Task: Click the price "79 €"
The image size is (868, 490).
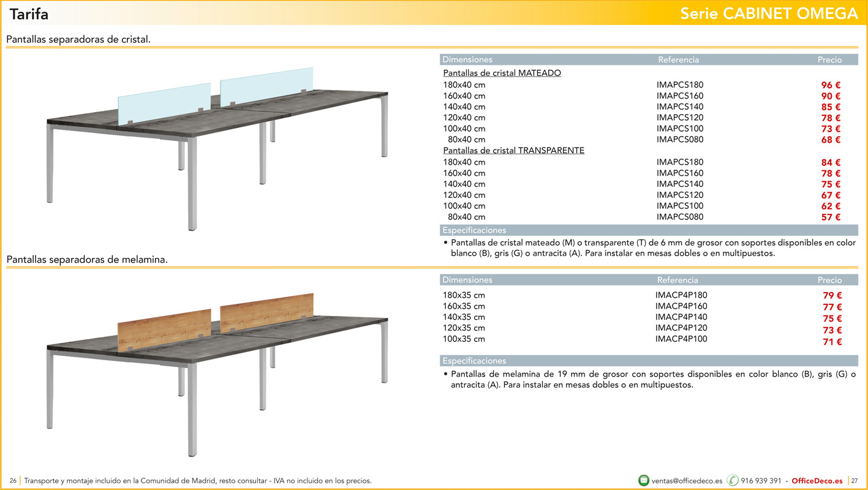Action: (832, 296)
